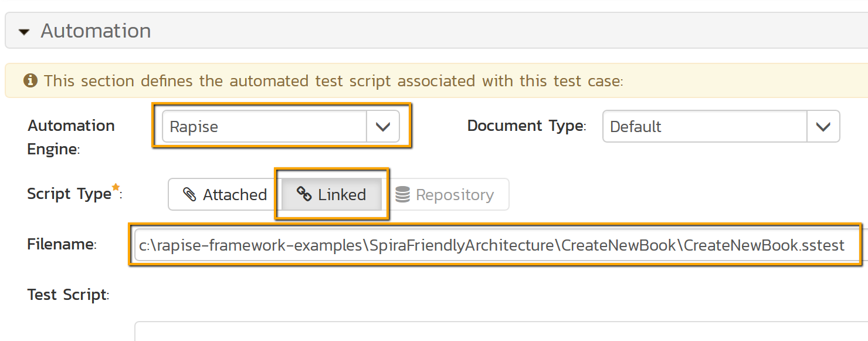Image resolution: width=868 pixels, height=341 pixels.
Task: Collapse the Automation section triangle
Action: (24, 32)
